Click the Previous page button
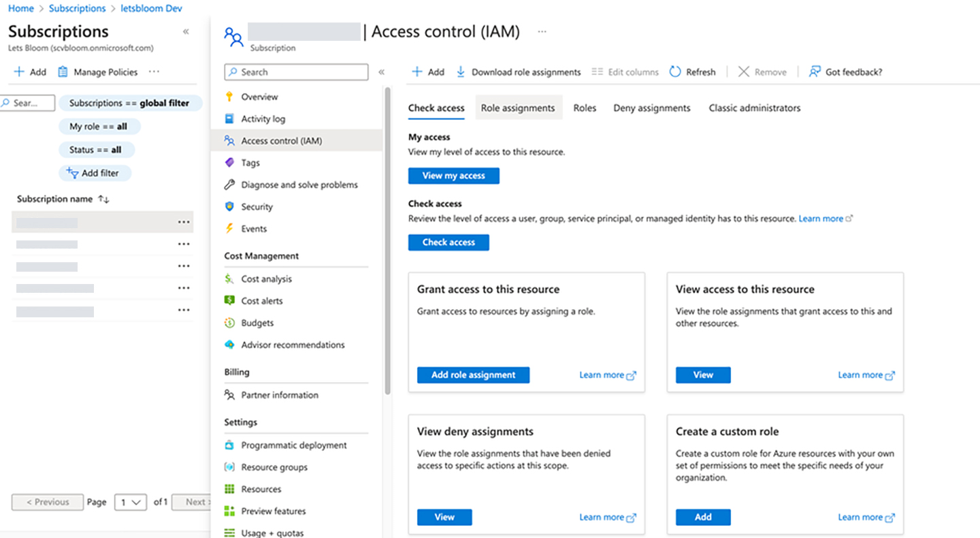The height and width of the screenshot is (538, 980). (x=48, y=502)
